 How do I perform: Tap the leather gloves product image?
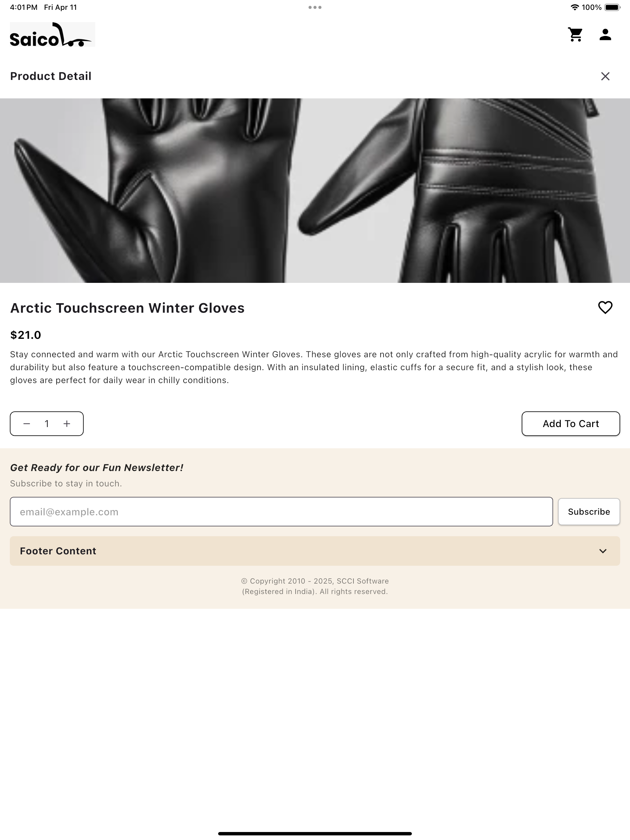(315, 191)
